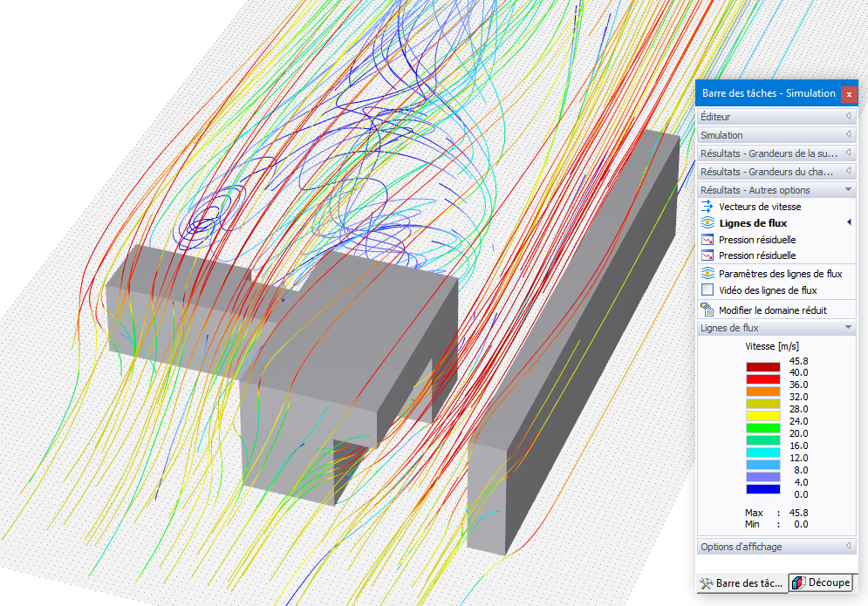
Task: Click the Modifier le domaine réduit icon
Action: (707, 310)
